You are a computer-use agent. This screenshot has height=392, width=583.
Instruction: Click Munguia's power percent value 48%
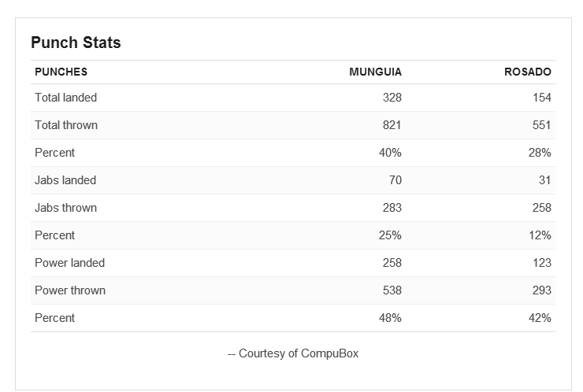tap(390, 318)
